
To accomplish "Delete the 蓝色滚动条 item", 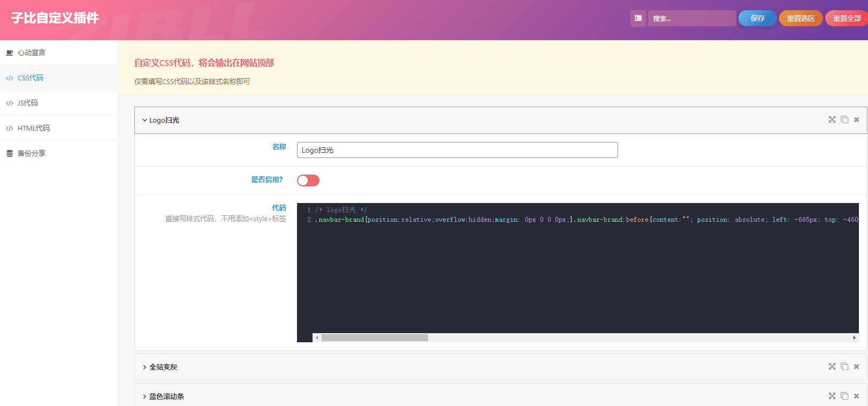I will 856,396.
